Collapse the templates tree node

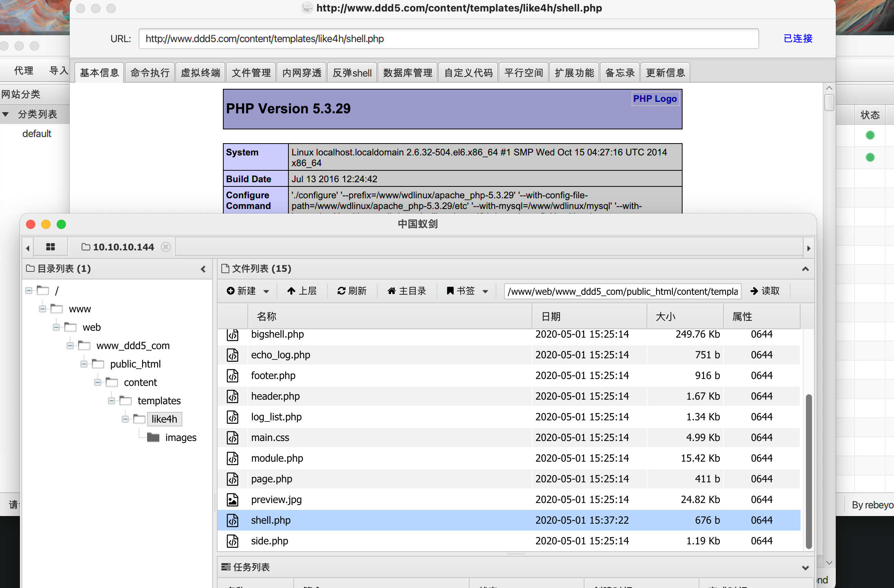[111, 401]
